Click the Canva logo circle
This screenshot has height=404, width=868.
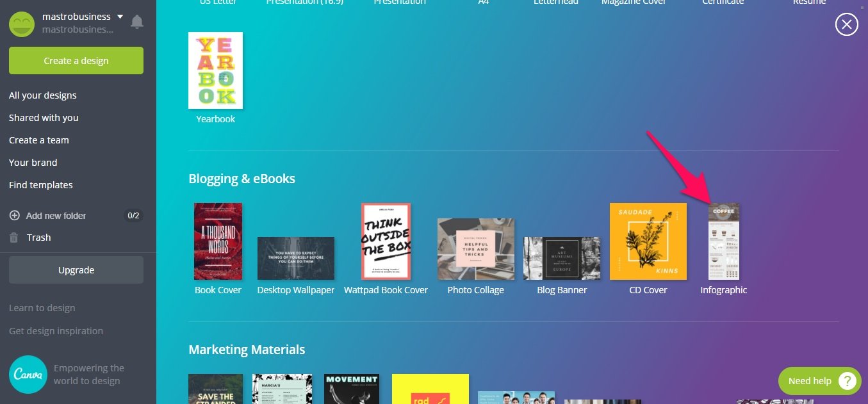[28, 375]
